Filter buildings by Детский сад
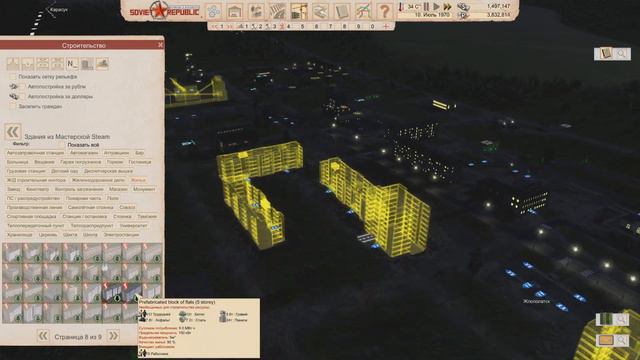Viewport: 640px width, 360px height. coord(64,171)
